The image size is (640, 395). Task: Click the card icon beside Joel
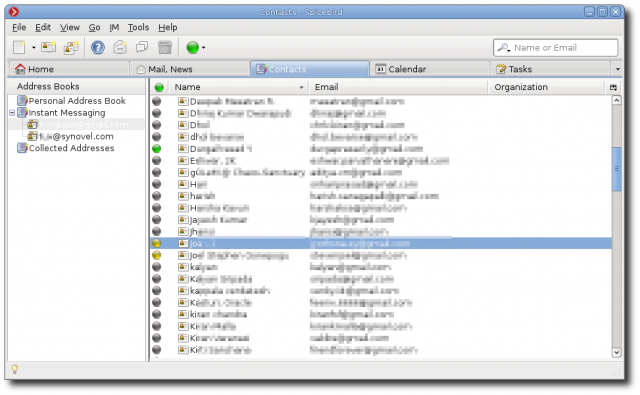[x=183, y=255]
